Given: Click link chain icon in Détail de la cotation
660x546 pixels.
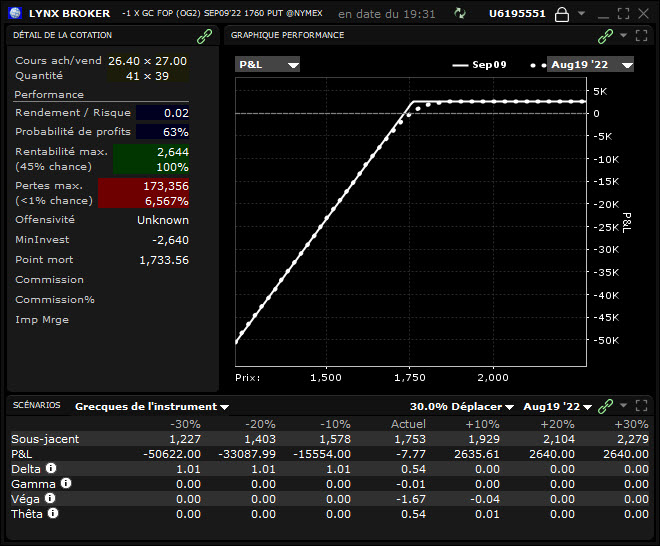Looking at the screenshot, I should point(204,36).
